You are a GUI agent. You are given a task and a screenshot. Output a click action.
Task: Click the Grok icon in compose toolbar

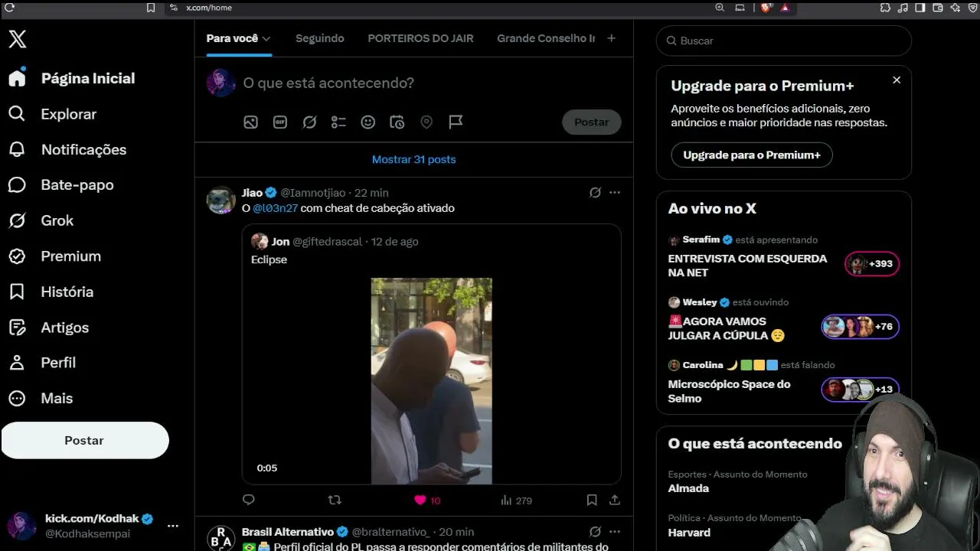(x=309, y=122)
